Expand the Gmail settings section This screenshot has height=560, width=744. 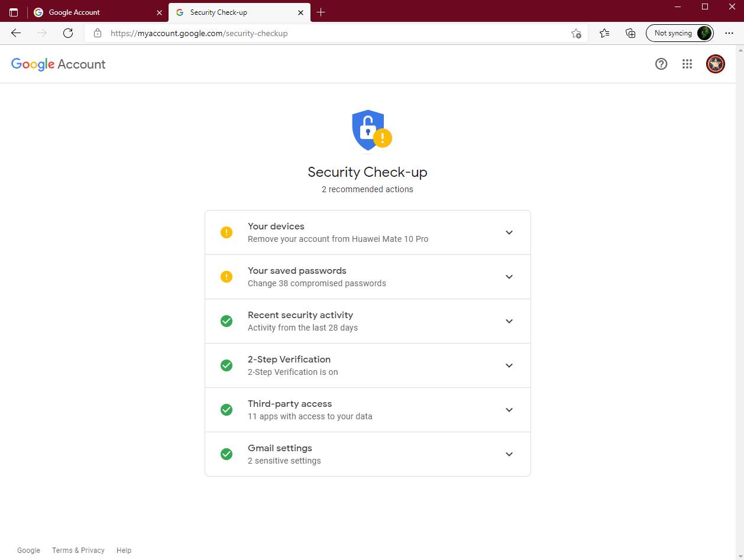pos(509,454)
